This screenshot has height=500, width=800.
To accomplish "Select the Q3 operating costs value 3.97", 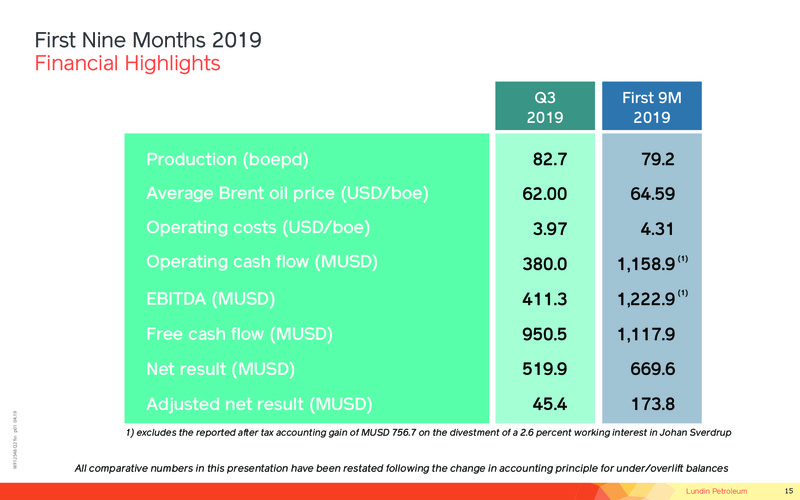I will (x=550, y=229).
